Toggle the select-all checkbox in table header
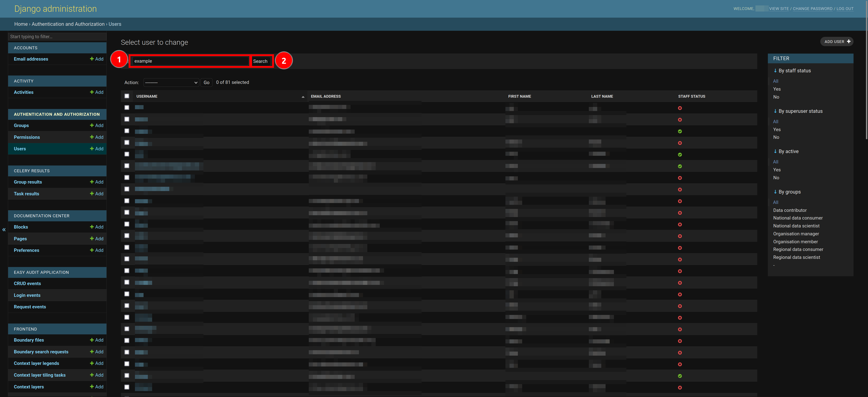This screenshot has width=868, height=397. 127,96
